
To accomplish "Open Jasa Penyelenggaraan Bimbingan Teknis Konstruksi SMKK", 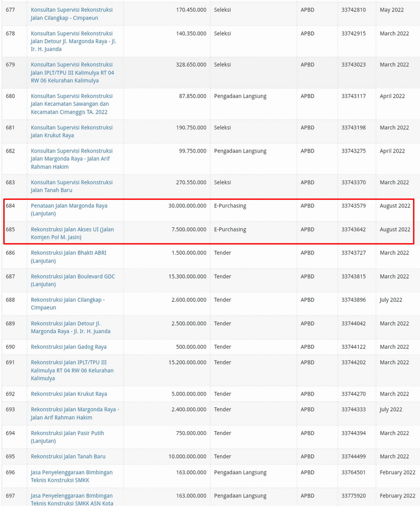I will click(72, 473).
